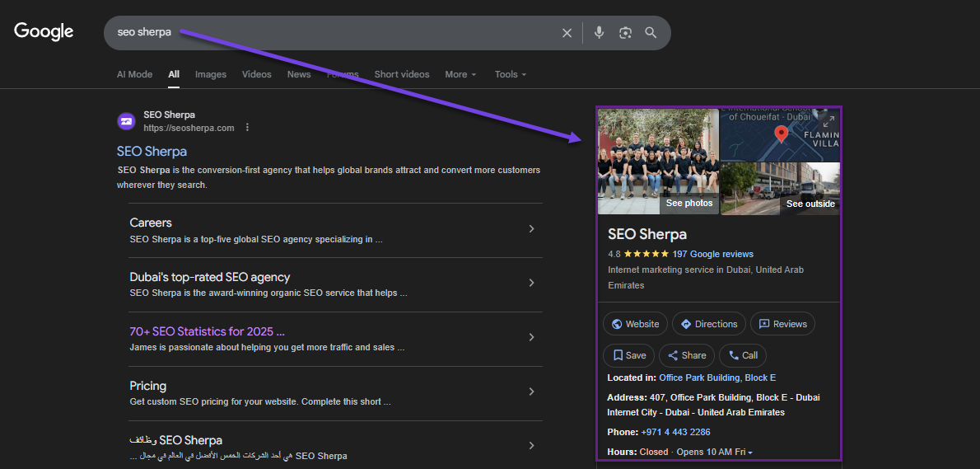The height and width of the screenshot is (469, 980).
Task: Click the Call button
Action: coord(743,355)
